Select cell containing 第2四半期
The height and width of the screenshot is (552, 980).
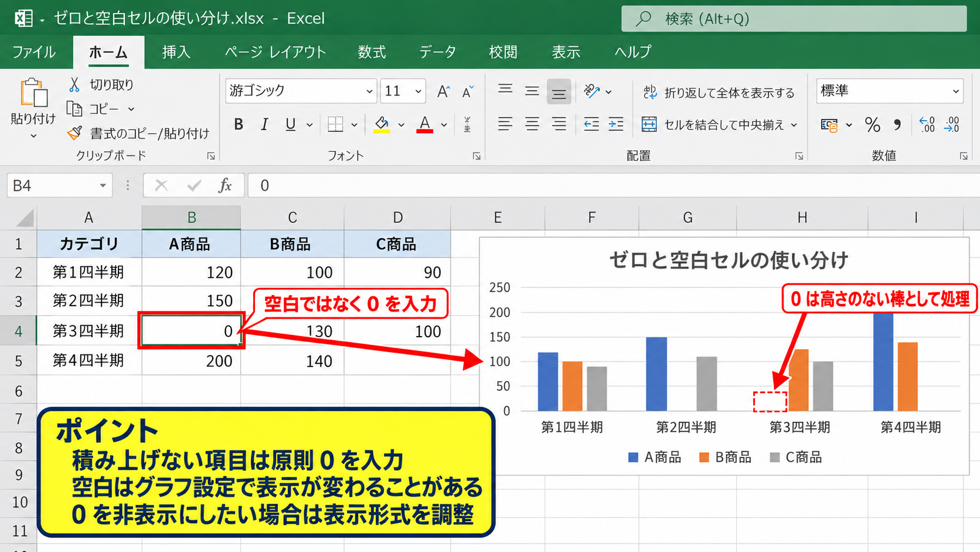[89, 300]
